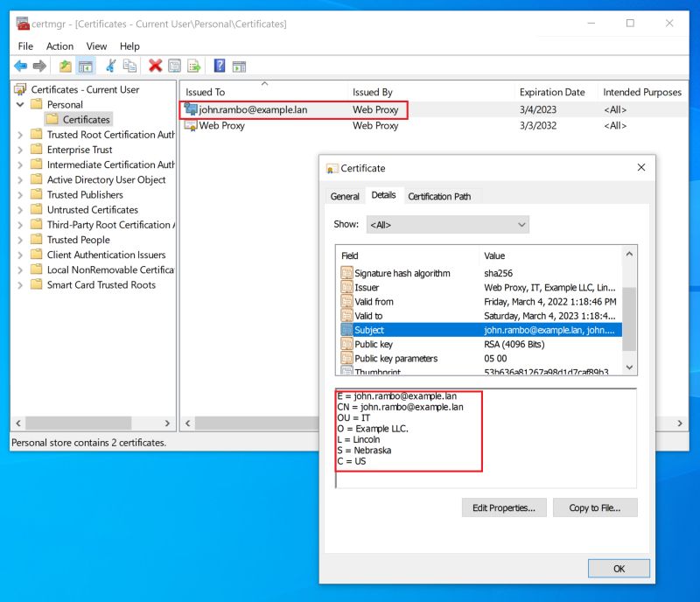Click the Delete (red X) toolbar icon

(x=155, y=65)
